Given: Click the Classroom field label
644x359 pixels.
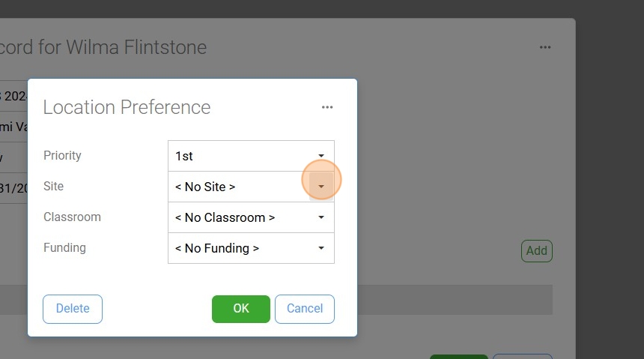Looking at the screenshot, I should point(72,217).
